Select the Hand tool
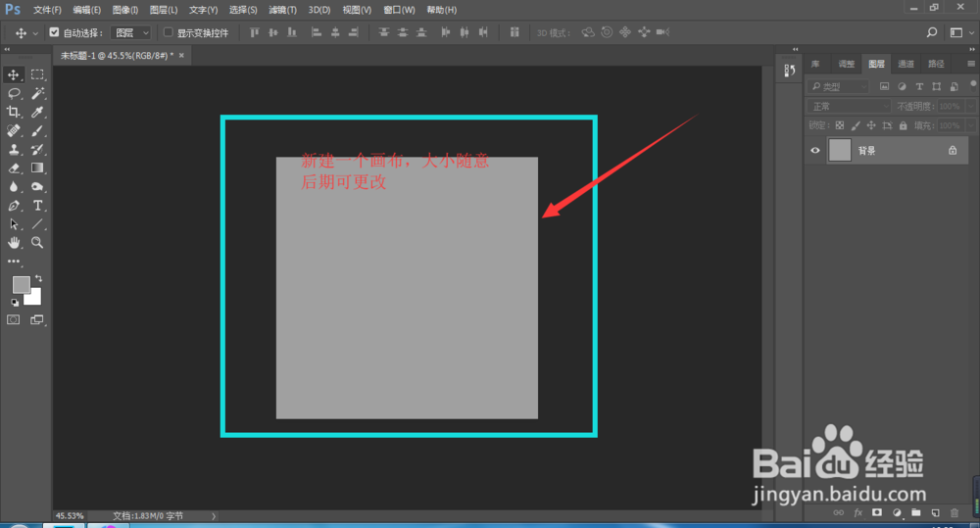Viewport: 980px width, 528px height. pos(13,243)
